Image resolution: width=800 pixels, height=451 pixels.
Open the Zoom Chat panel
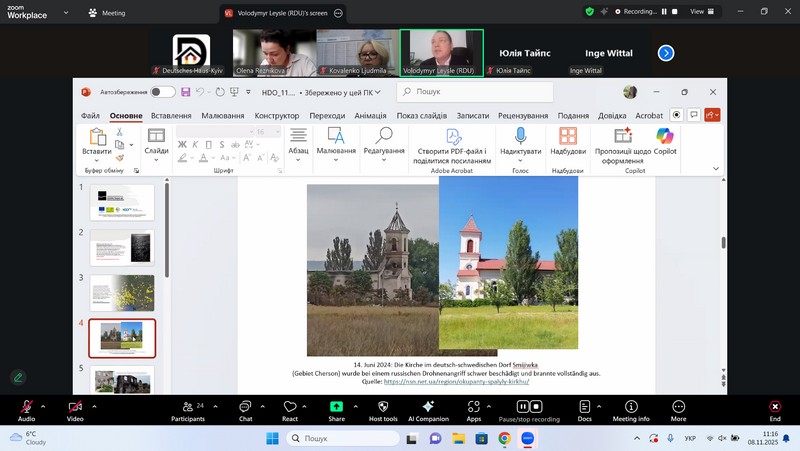(245, 409)
